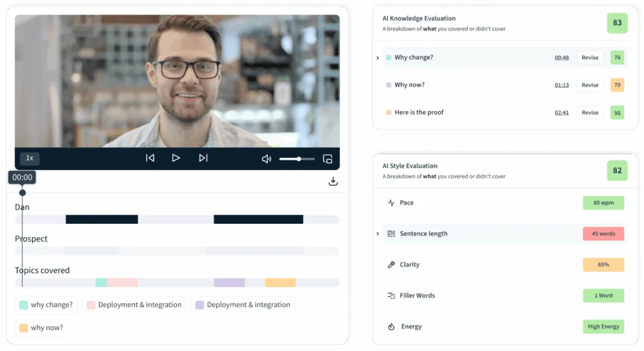The image size is (644, 351).
Task: Expand the 'Why change?' row chevron
Action: [x=377, y=57]
